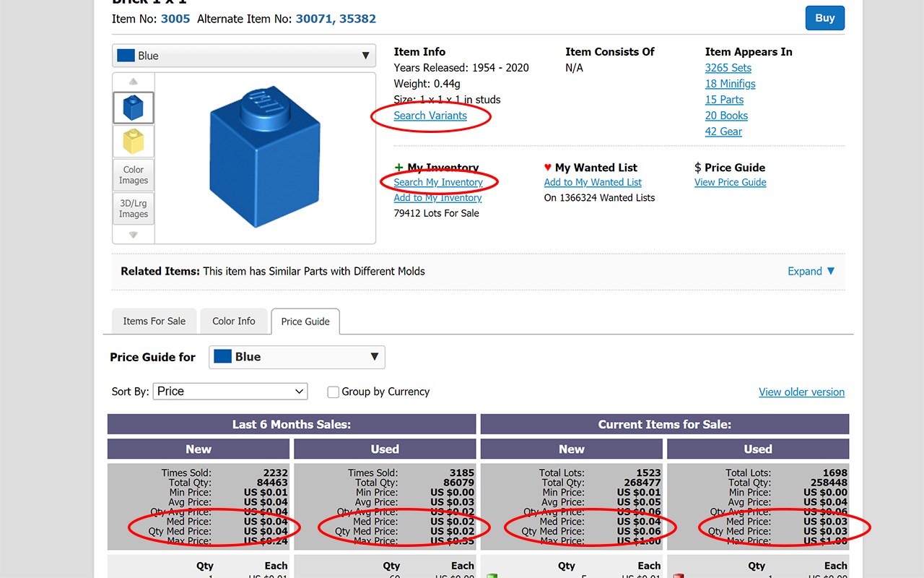Click the '79412 Lots For Sale' text

(436, 213)
